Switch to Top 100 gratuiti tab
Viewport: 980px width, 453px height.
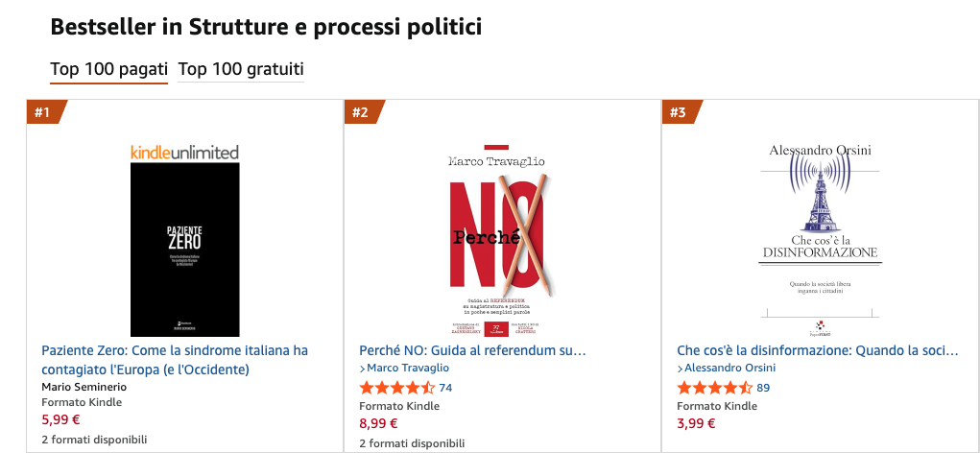[x=241, y=69]
